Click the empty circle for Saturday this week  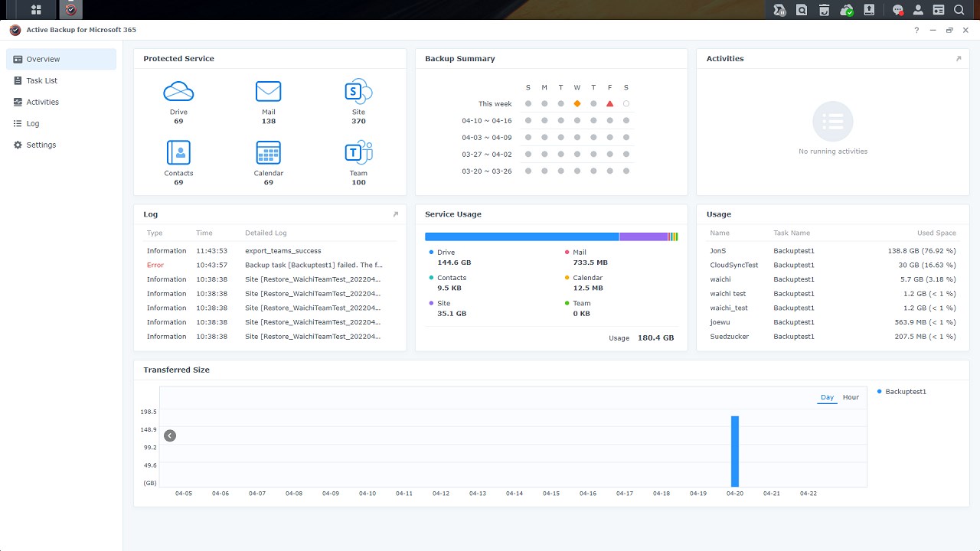coord(626,103)
